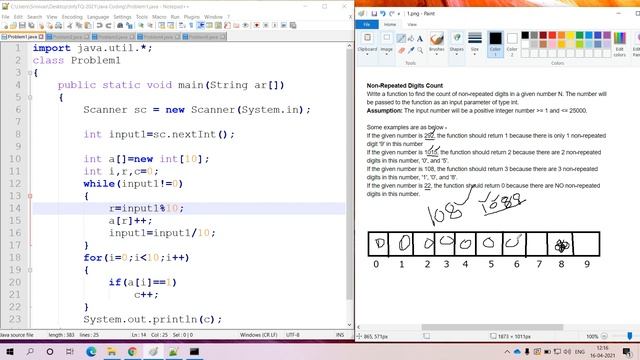Click the Undo icon in Paint title bar

tap(383, 13)
